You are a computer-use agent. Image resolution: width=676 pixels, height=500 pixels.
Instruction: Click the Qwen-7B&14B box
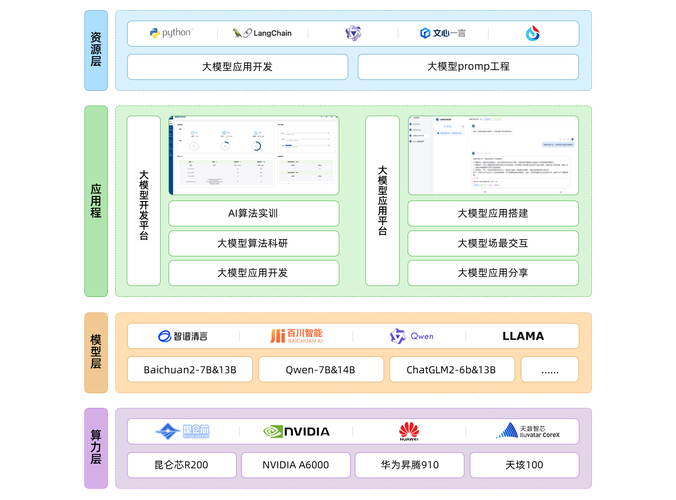pos(321,370)
